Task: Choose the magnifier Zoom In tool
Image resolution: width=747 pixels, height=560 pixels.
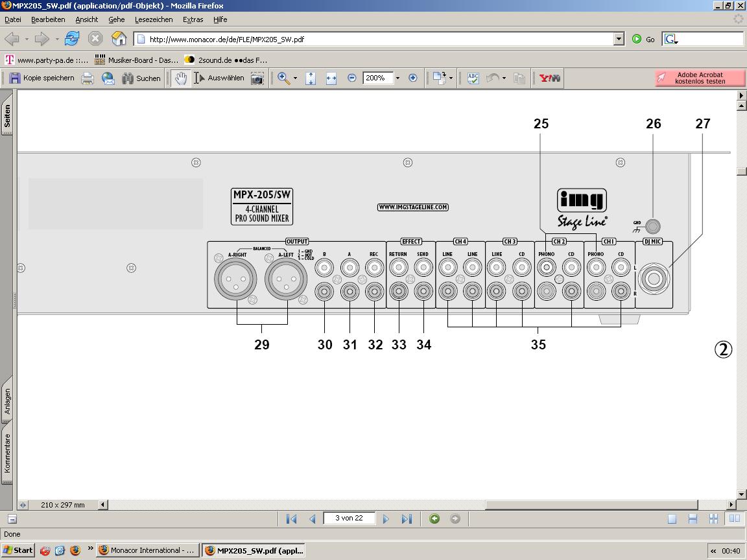Action: coord(284,78)
